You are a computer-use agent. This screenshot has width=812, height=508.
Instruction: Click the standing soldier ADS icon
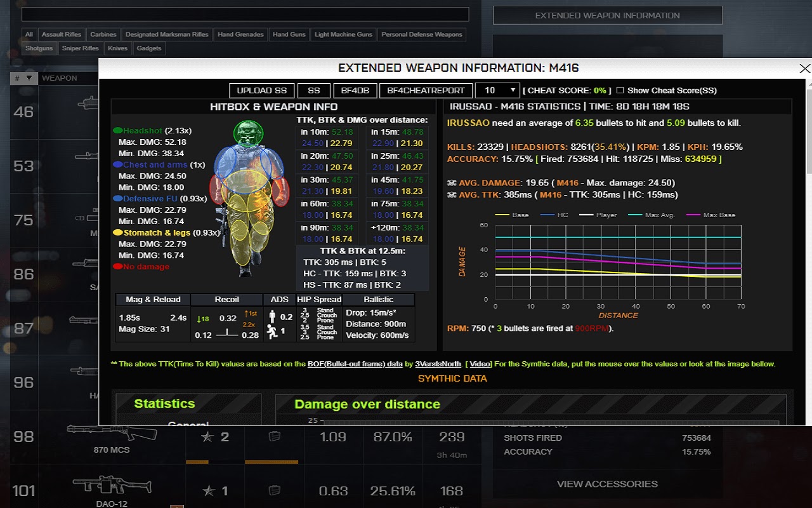273,317
